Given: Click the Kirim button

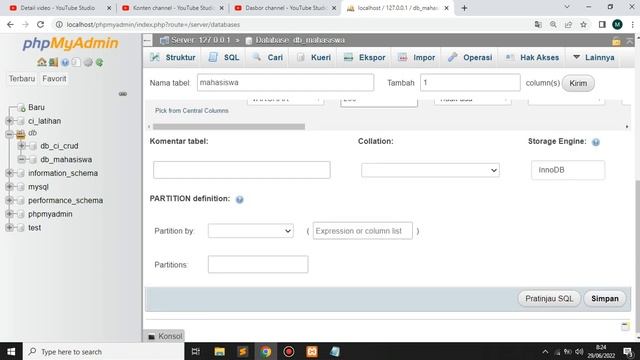Looking at the screenshot, I should pyautogui.click(x=578, y=83).
